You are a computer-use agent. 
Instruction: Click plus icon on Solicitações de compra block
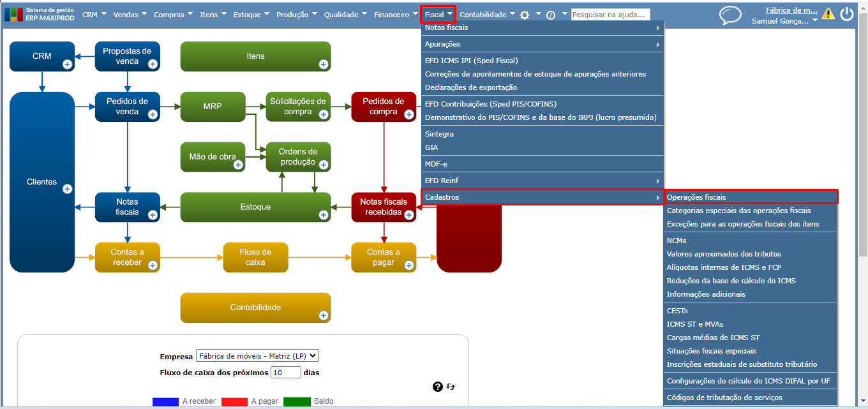click(x=324, y=115)
